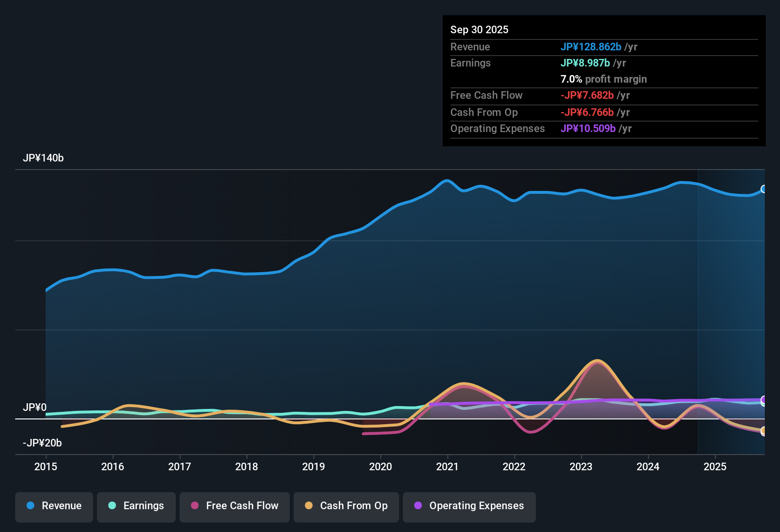This screenshot has width=780, height=532.
Task: Click the orange Cash From Op legend dot
Action: pyautogui.click(x=308, y=506)
